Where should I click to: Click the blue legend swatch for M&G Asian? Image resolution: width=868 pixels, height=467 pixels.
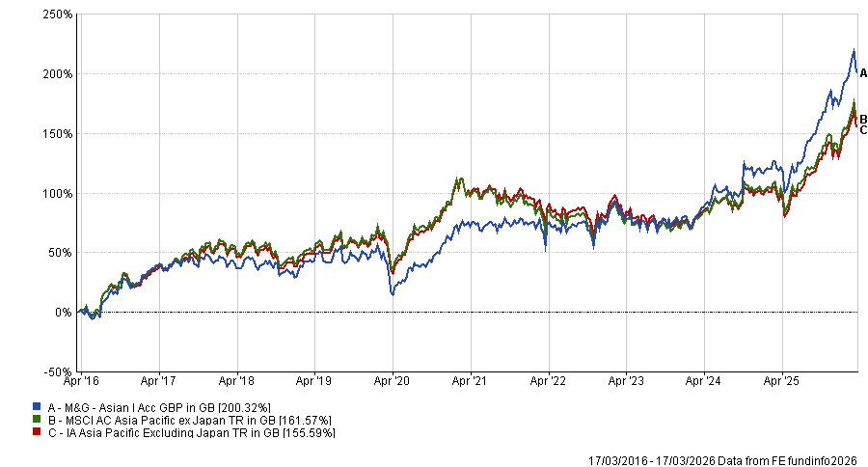click(36, 407)
